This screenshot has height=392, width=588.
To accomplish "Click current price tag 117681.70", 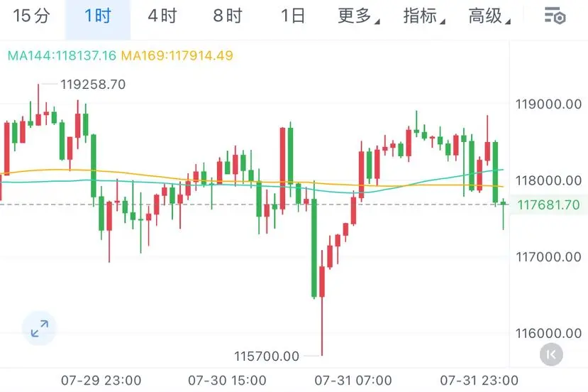I will [548, 205].
